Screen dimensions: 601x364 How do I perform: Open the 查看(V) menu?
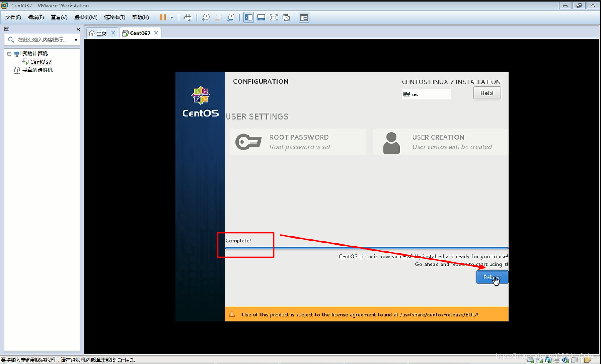pyautogui.click(x=59, y=17)
